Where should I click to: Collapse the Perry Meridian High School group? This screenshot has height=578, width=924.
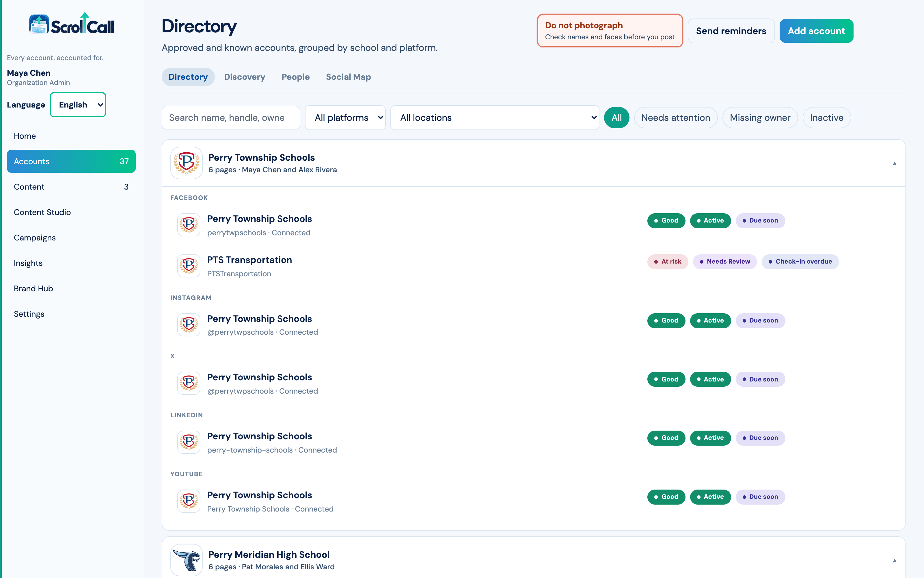894,561
